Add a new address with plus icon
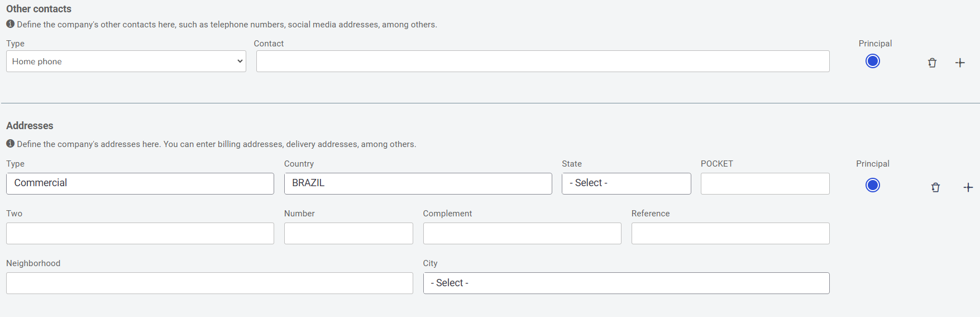 (x=968, y=187)
